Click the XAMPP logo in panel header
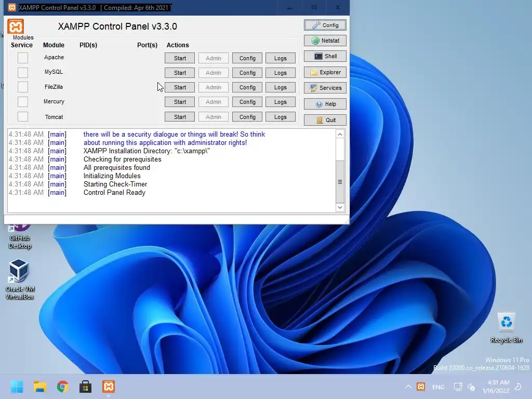Image resolution: width=532 pixels, height=399 pixels. pos(16,26)
